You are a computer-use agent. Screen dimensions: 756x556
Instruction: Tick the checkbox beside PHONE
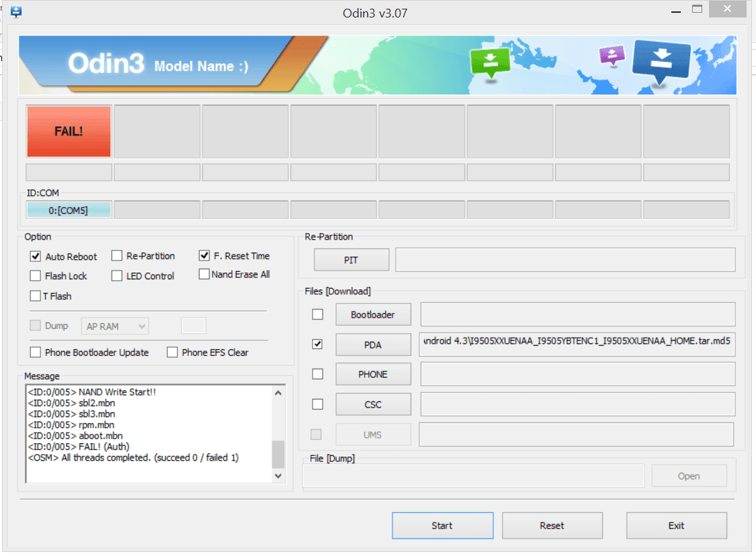(317, 374)
